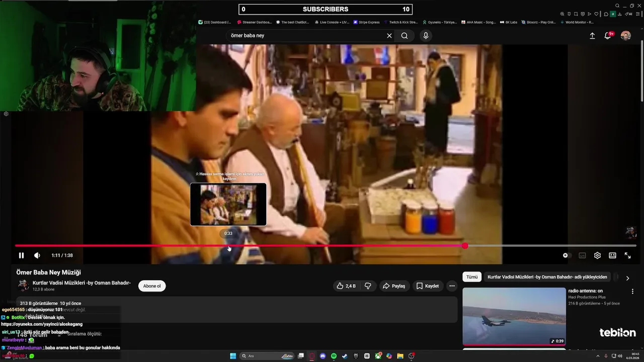This screenshot has width=644, height=362.
Task: Seek the video at progress bar scrubber
Action: [465, 246]
